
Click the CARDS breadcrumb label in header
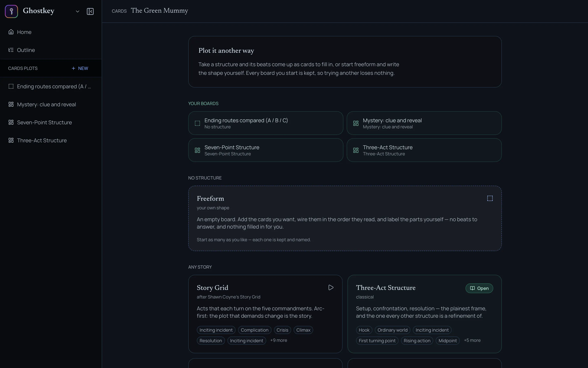pyautogui.click(x=119, y=11)
